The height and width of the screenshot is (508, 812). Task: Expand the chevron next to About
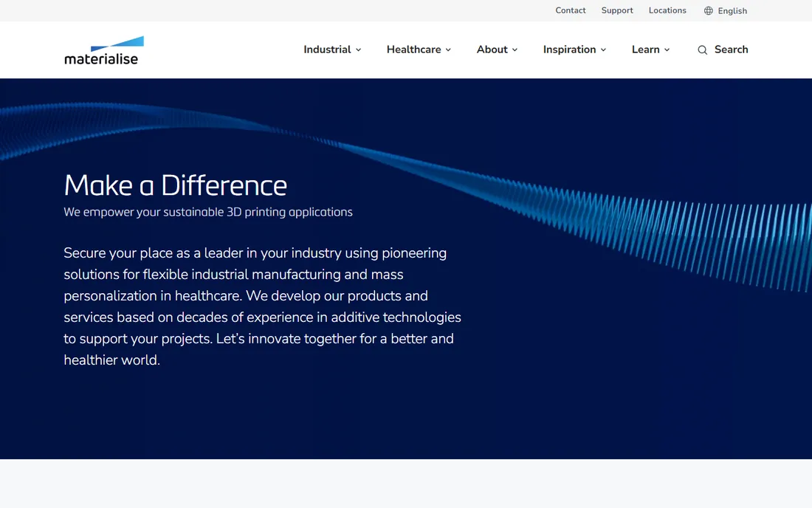click(x=515, y=49)
